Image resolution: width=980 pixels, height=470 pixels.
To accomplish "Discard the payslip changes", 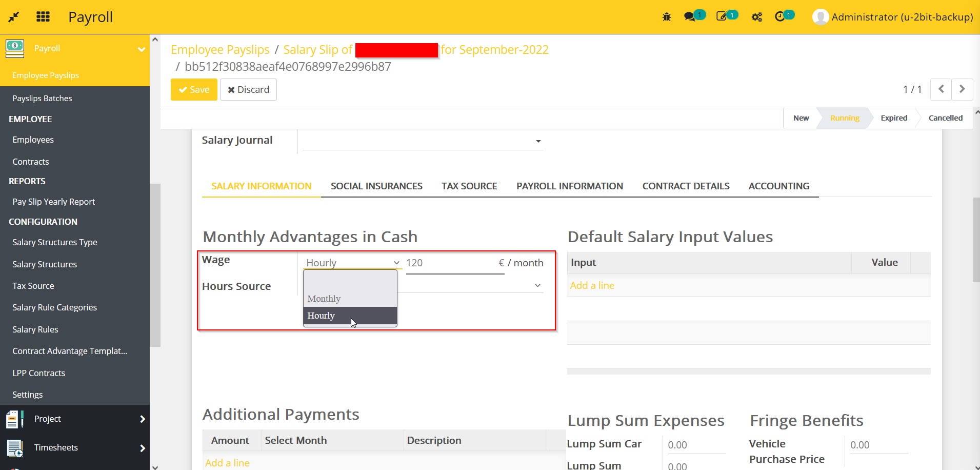I will pyautogui.click(x=248, y=89).
